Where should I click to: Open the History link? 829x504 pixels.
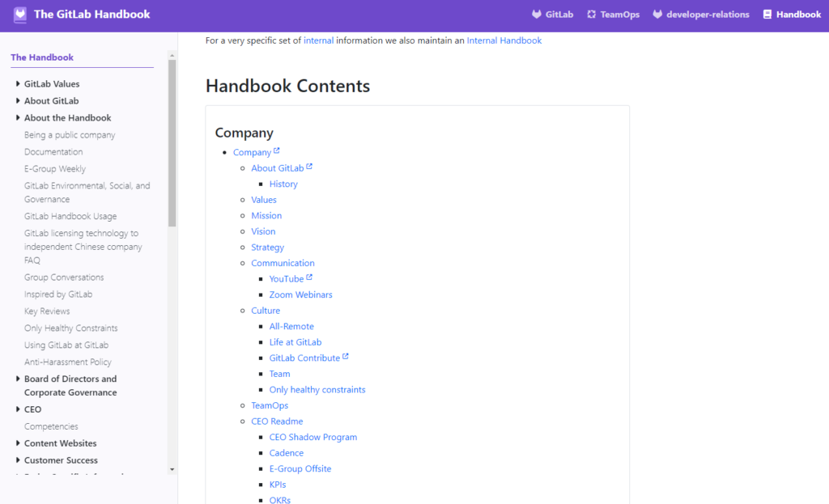(283, 184)
